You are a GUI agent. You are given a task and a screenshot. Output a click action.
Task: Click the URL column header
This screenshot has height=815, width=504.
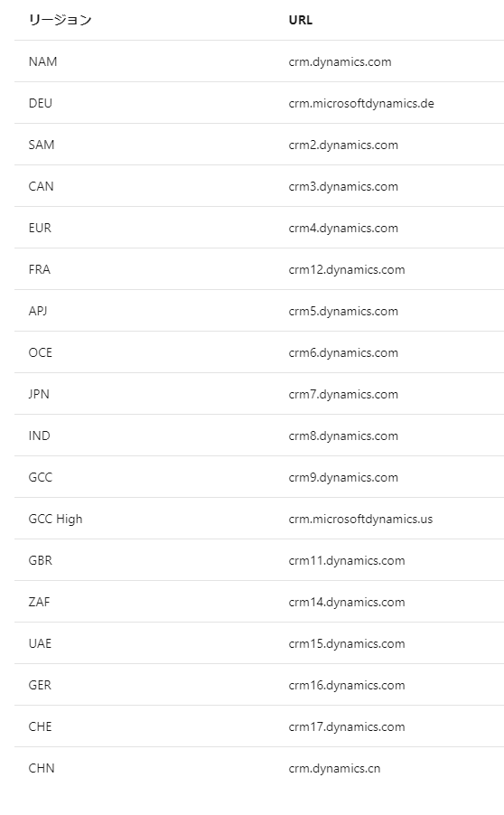click(300, 20)
